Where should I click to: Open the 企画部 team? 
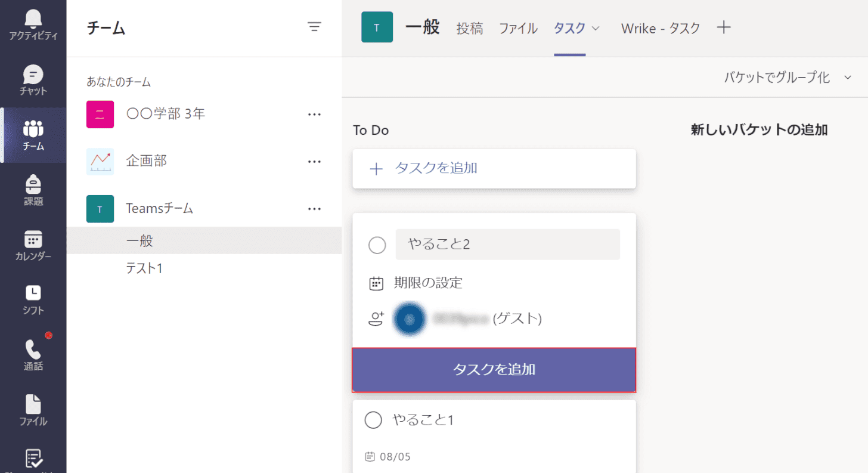coord(147,161)
